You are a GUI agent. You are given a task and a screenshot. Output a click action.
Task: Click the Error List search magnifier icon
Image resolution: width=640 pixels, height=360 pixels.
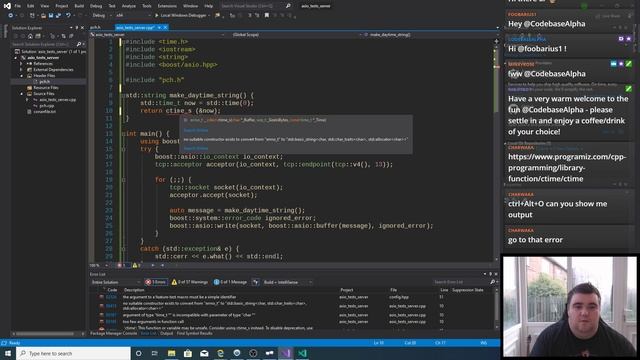[492, 282]
